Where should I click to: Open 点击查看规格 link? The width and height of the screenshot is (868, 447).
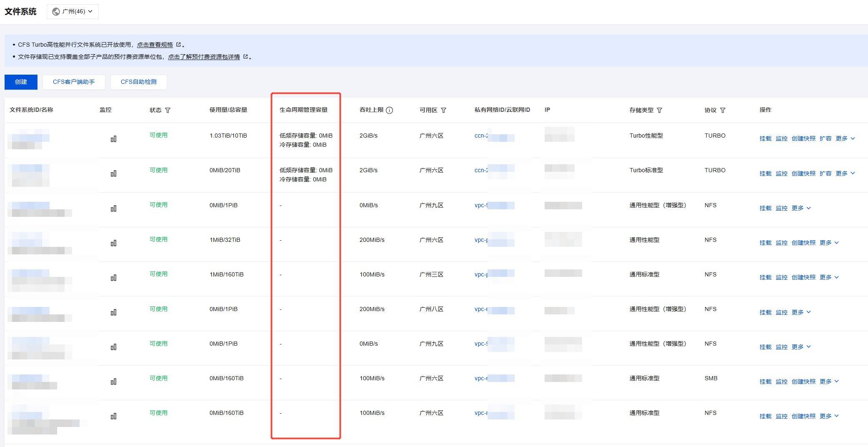tap(155, 45)
